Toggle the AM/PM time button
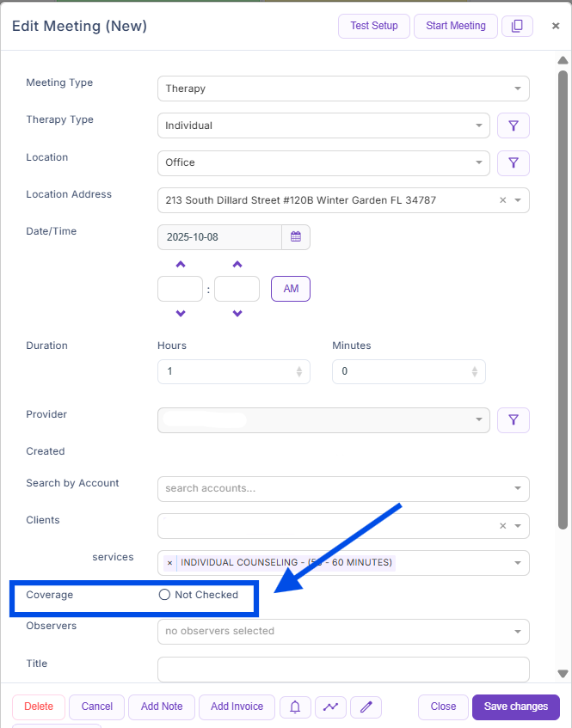Viewport: 572px width, 728px height. [x=291, y=289]
